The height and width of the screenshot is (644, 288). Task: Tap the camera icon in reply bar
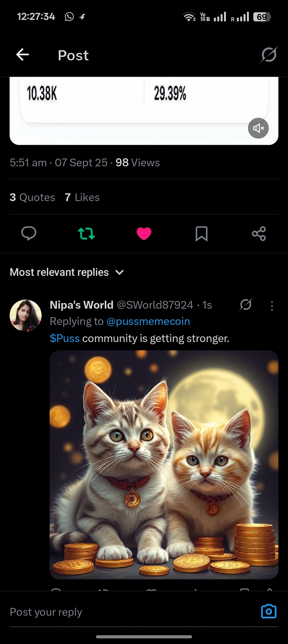(x=269, y=611)
